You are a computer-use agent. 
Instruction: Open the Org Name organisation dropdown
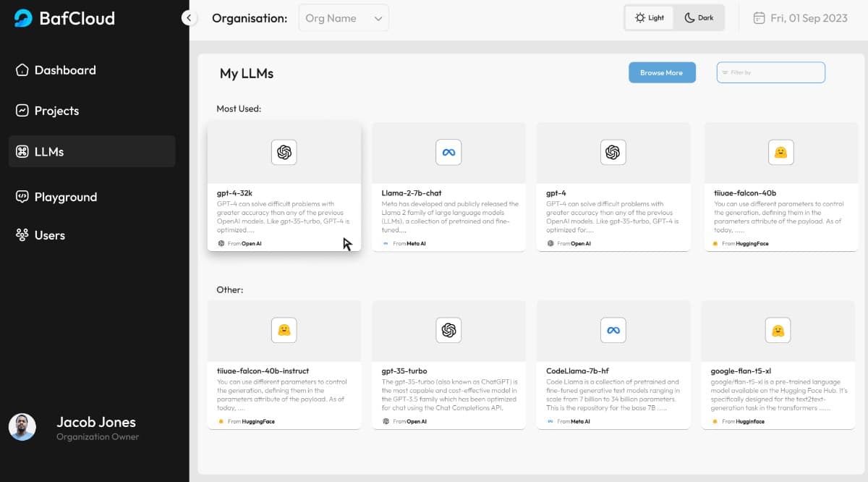(x=344, y=18)
